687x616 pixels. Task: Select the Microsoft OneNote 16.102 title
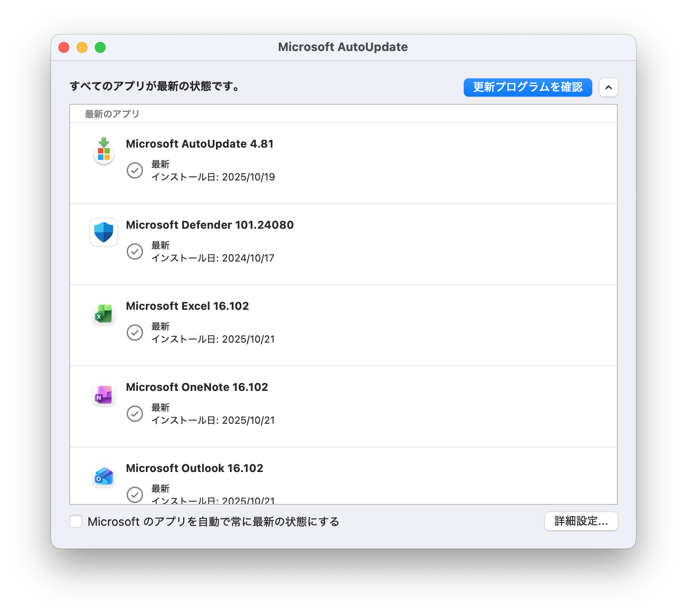(197, 387)
